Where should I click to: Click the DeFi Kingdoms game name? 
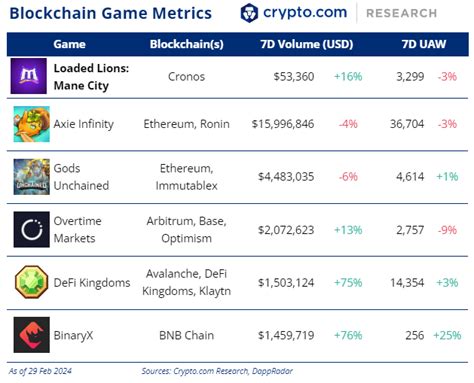click(x=92, y=283)
